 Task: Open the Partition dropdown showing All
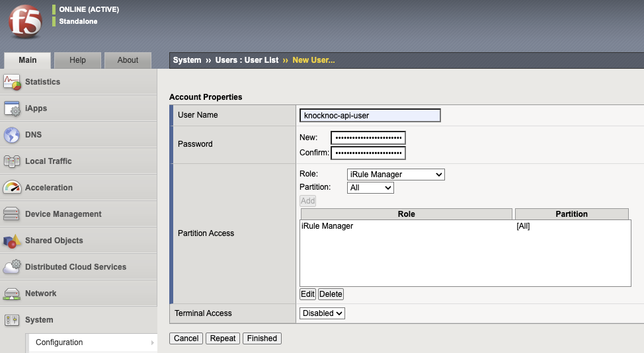[370, 188]
